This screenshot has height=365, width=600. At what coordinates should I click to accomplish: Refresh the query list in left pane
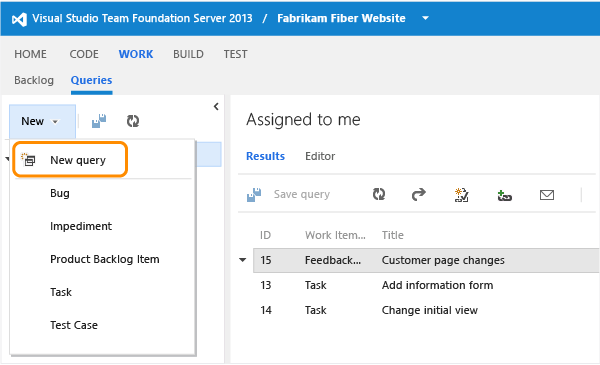(x=133, y=121)
